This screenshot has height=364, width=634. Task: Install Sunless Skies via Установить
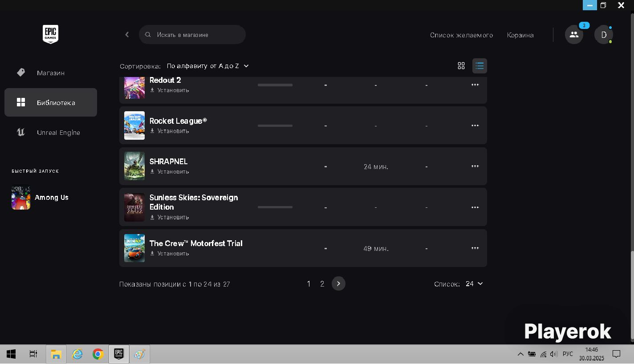(x=170, y=218)
